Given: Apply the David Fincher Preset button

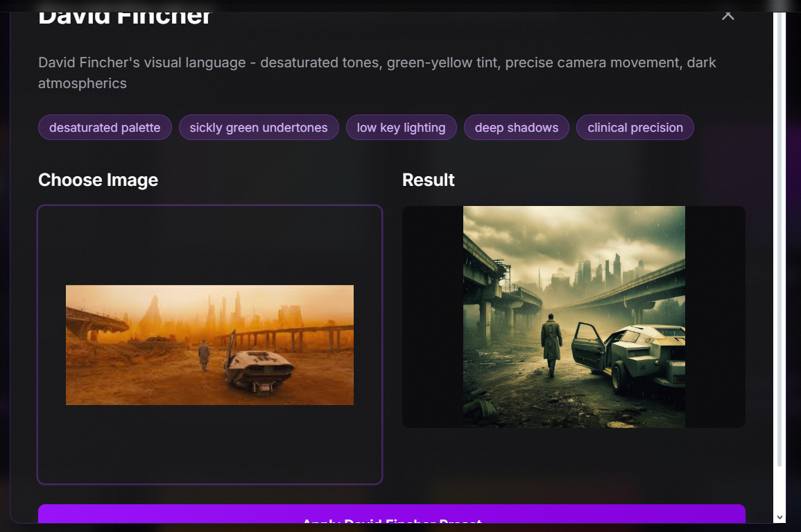Looking at the screenshot, I should coord(392,514).
